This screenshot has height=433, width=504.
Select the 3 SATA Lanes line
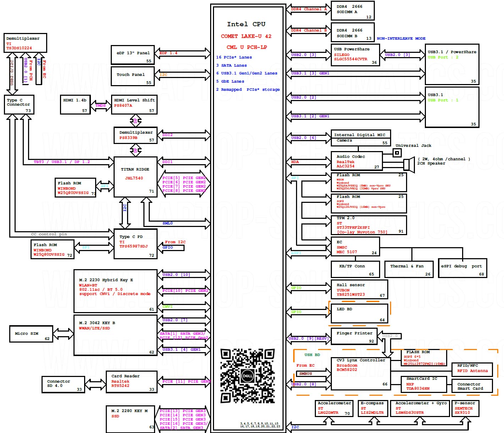tap(231, 65)
